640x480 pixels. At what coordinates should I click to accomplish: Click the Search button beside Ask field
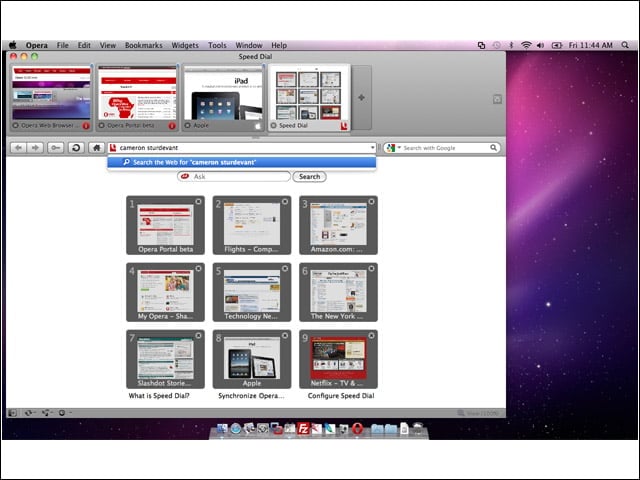coord(309,177)
